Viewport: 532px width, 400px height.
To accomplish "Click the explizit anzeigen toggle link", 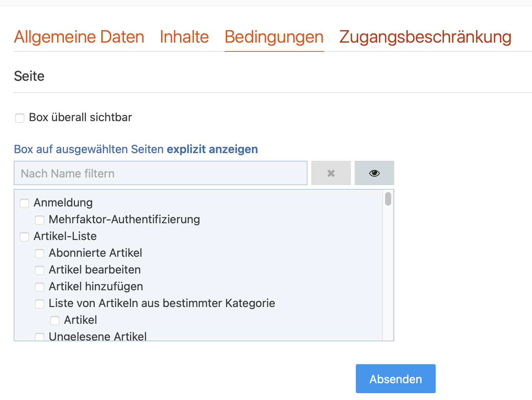I will tap(212, 149).
